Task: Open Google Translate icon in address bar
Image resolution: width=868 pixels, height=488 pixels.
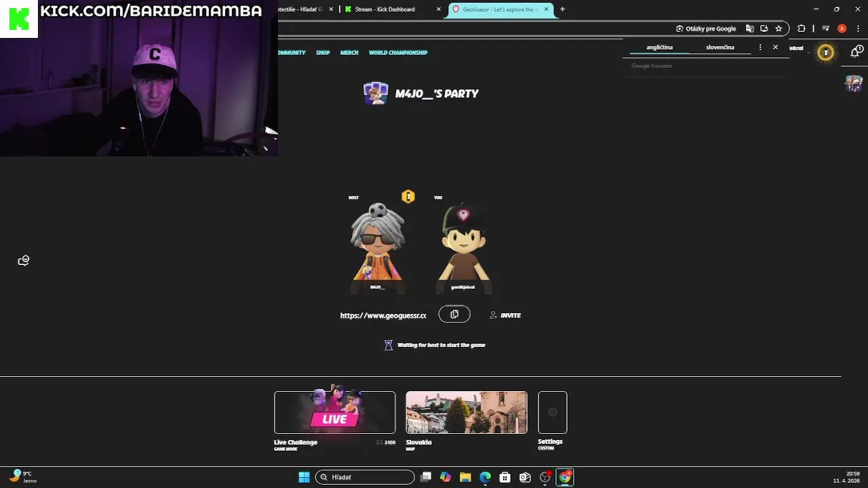Action: click(x=749, y=28)
